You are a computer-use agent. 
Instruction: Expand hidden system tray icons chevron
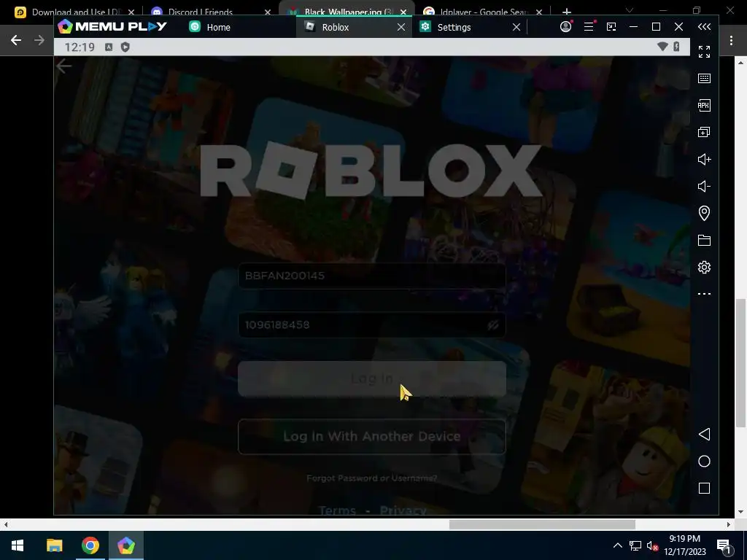(x=617, y=545)
